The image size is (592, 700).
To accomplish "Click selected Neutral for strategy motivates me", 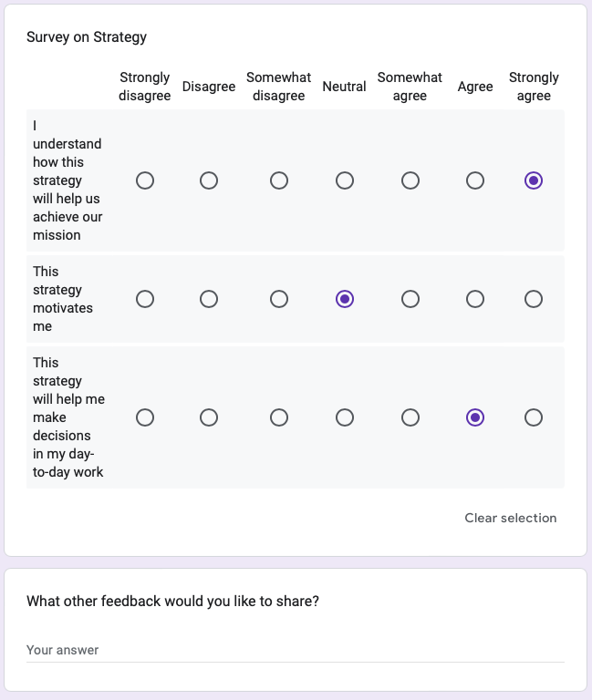I will coord(345,299).
